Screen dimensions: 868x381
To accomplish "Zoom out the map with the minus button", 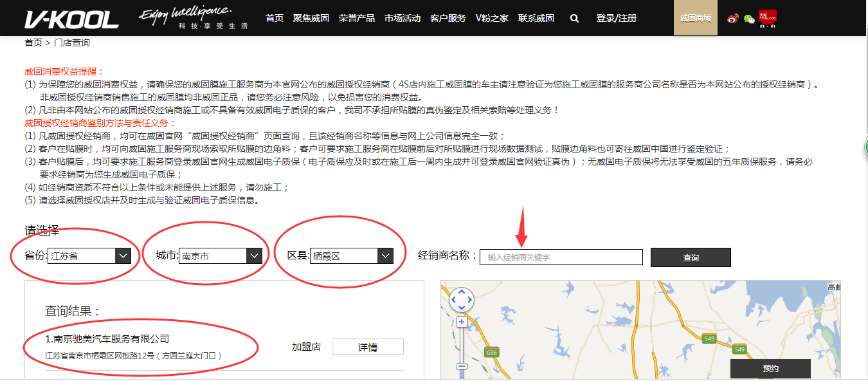I will pos(461,366).
